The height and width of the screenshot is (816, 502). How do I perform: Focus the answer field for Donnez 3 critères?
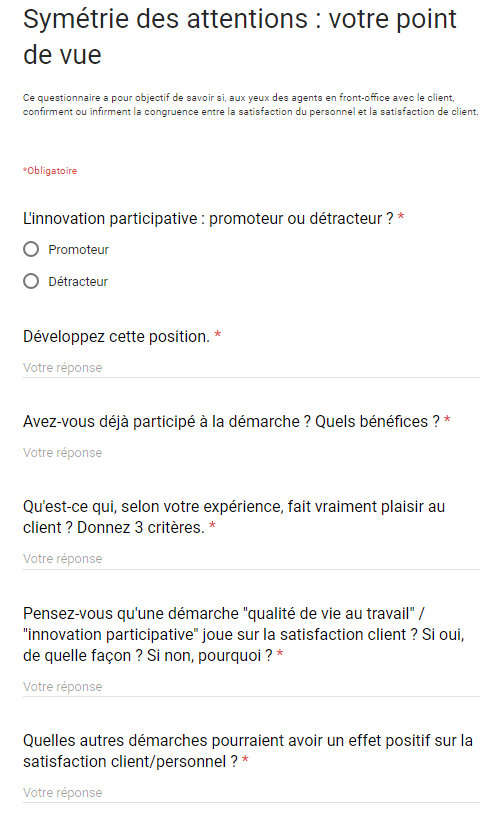251,558
